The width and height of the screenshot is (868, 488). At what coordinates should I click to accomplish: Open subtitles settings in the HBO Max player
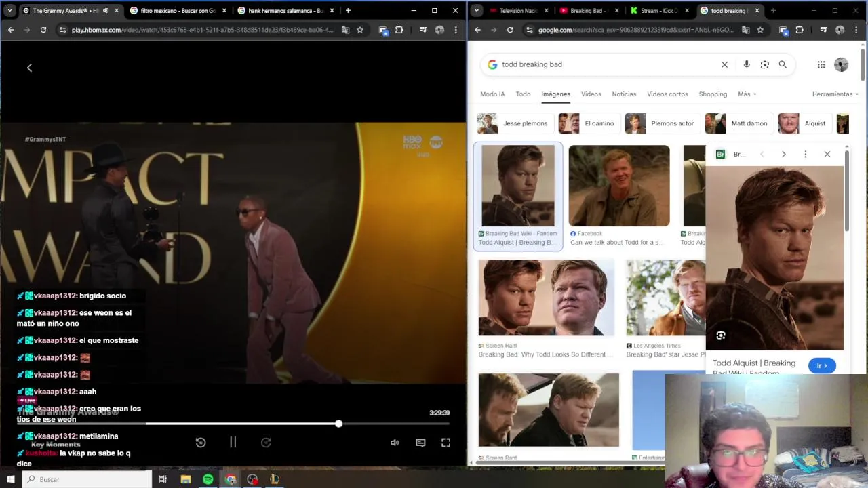[x=420, y=443]
